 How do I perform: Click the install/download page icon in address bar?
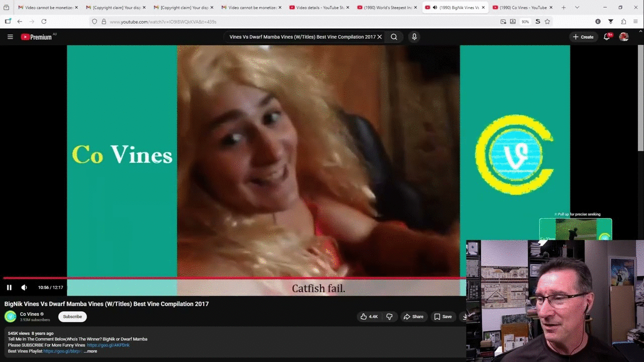tap(513, 22)
